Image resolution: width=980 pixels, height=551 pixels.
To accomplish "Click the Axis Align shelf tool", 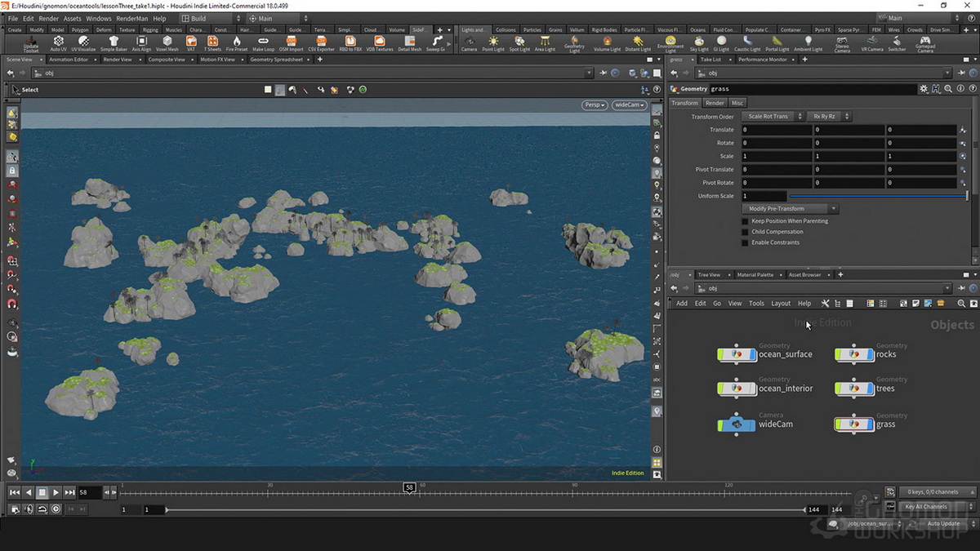I will tap(141, 43).
